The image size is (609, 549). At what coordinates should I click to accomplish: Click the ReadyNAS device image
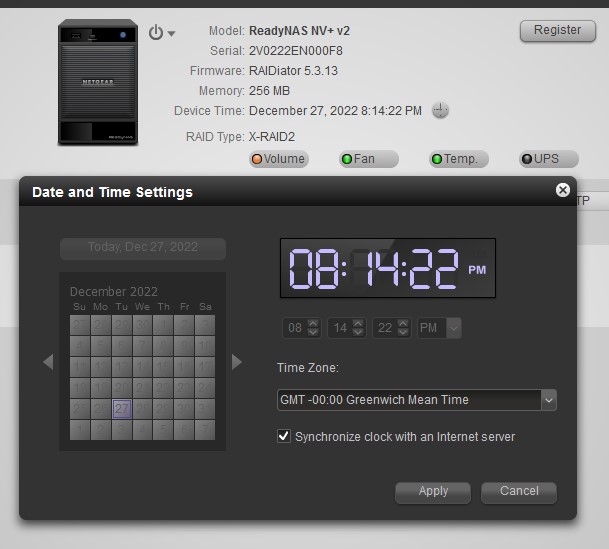(x=98, y=82)
